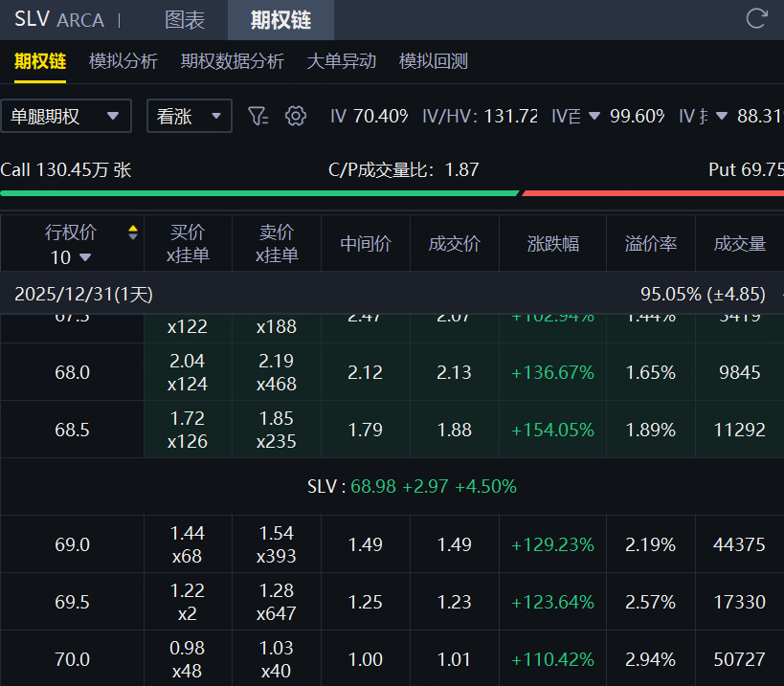
Task: Click the 溢价率 column header
Action: pos(651,244)
